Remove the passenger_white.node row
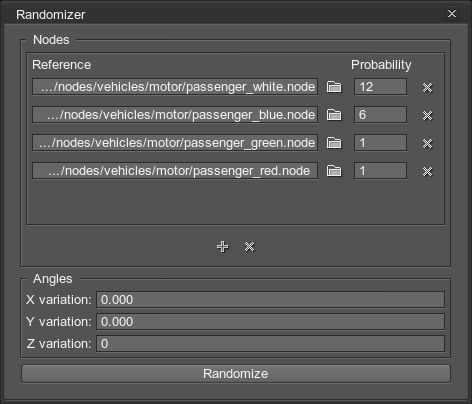Screen dimensions: 472x404 pyautogui.click(x=427, y=87)
